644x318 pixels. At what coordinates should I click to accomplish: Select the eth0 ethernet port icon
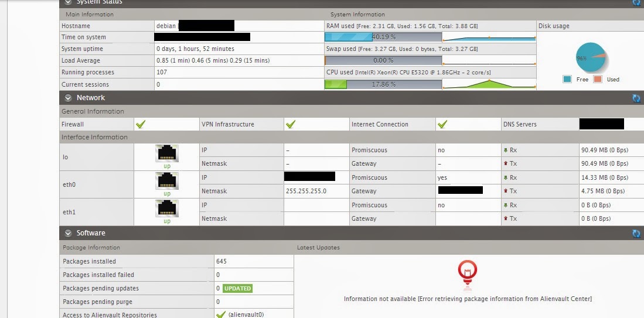click(167, 181)
